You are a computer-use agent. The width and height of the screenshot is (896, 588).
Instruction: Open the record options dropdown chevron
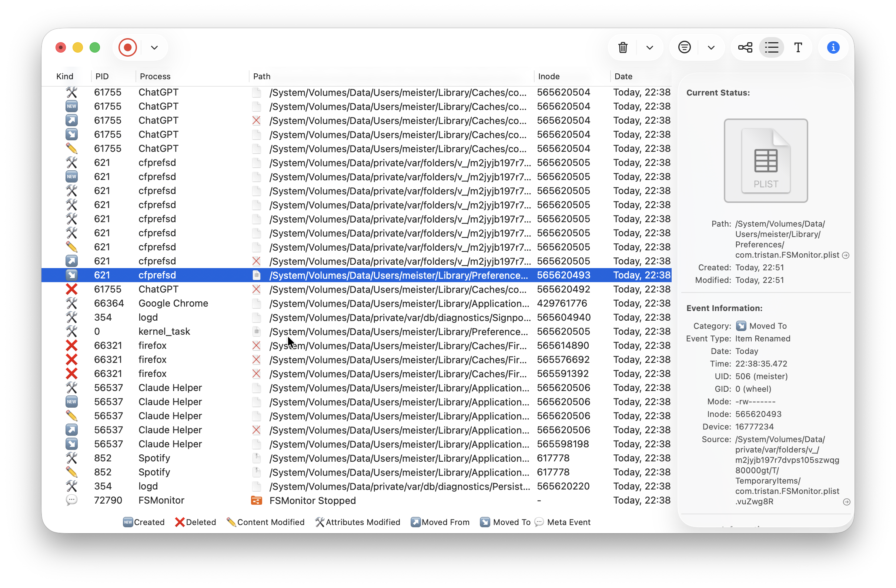click(x=154, y=48)
